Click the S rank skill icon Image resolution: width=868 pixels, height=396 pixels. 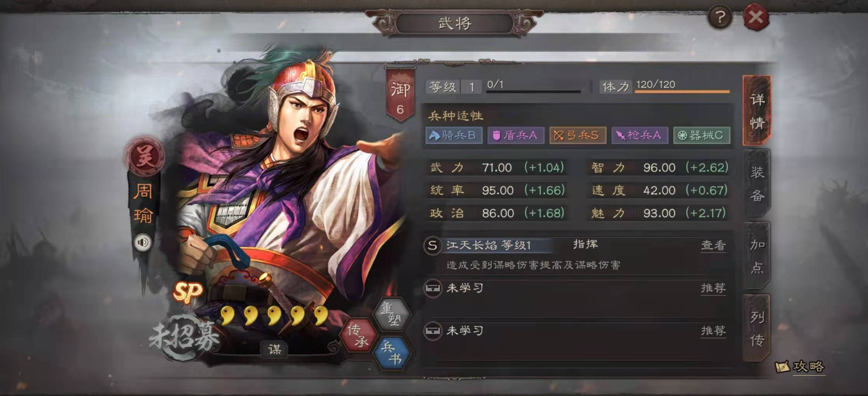(x=433, y=245)
